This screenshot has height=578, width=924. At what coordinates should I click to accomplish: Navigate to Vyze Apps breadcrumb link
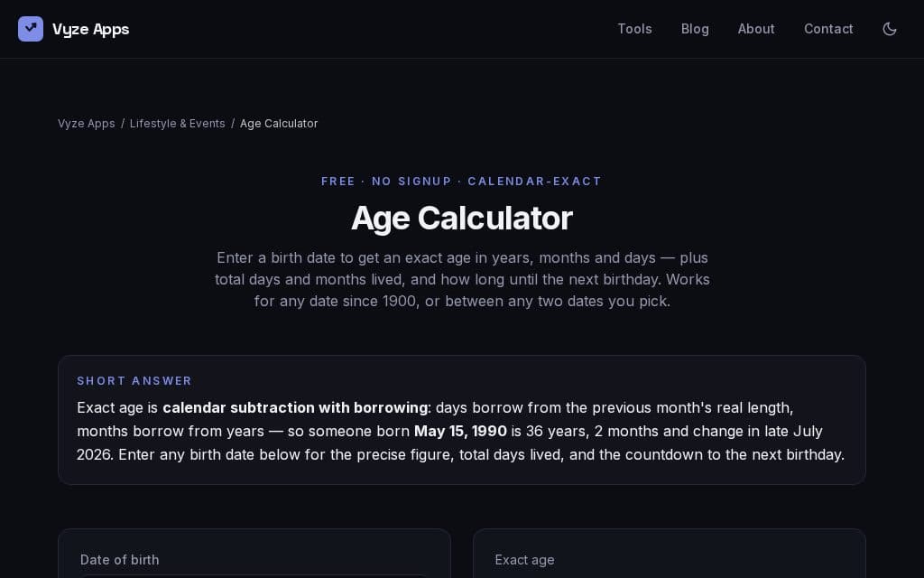[86, 123]
